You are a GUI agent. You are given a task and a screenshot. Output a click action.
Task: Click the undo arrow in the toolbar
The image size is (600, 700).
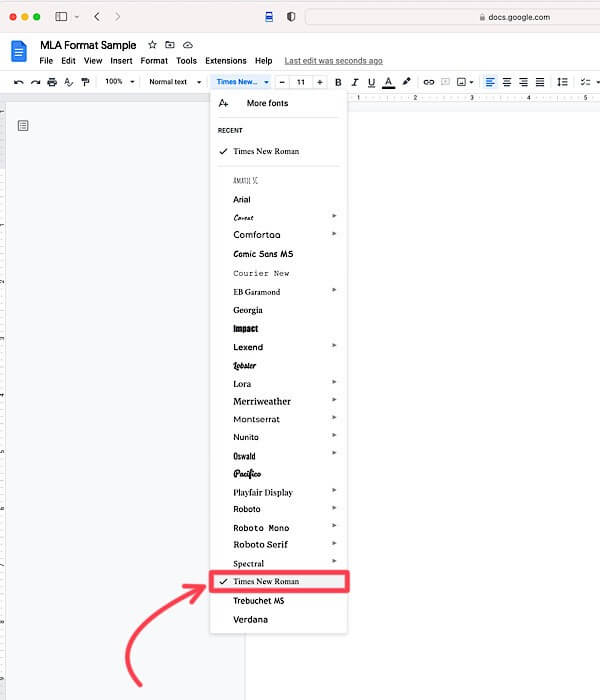point(18,82)
